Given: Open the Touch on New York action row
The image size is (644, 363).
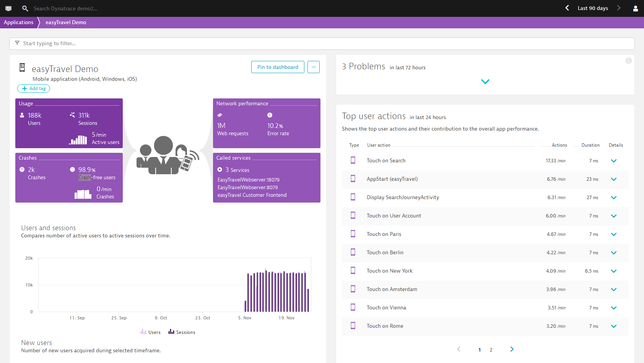Looking at the screenshot, I should pyautogui.click(x=485, y=271).
